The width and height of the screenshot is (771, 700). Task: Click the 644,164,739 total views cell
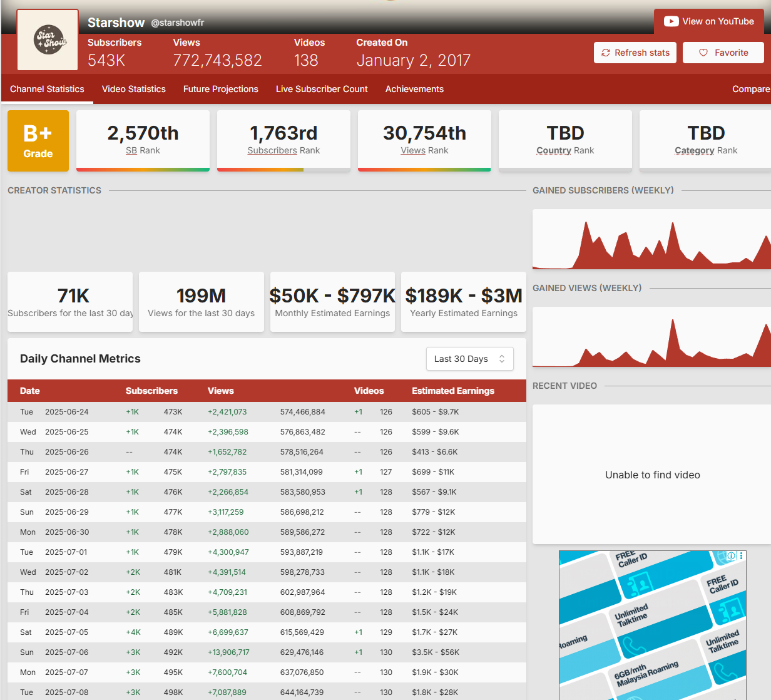(x=302, y=692)
